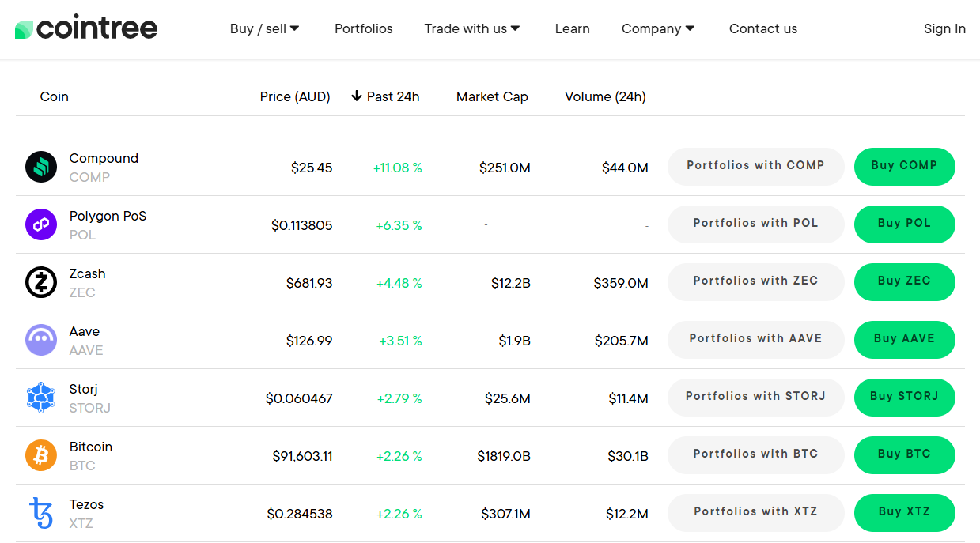
Task: Select the Storj coin name
Action: (x=84, y=389)
